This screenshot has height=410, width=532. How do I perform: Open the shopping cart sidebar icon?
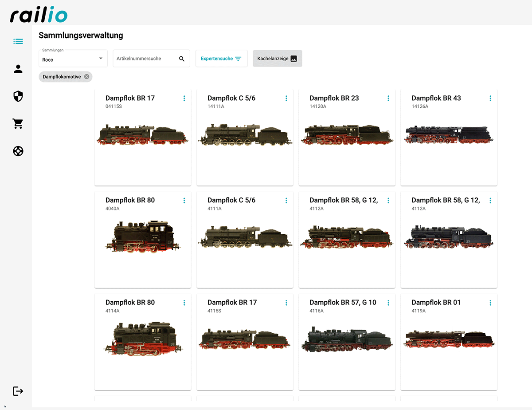point(18,124)
